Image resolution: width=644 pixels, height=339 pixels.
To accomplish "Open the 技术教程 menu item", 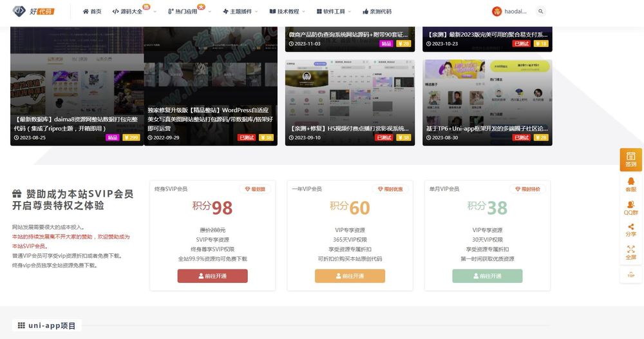I will pyautogui.click(x=284, y=12).
